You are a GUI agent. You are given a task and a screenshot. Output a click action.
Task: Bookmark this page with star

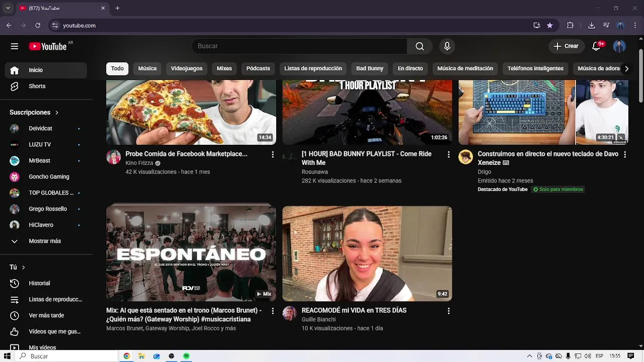pyautogui.click(x=550, y=25)
